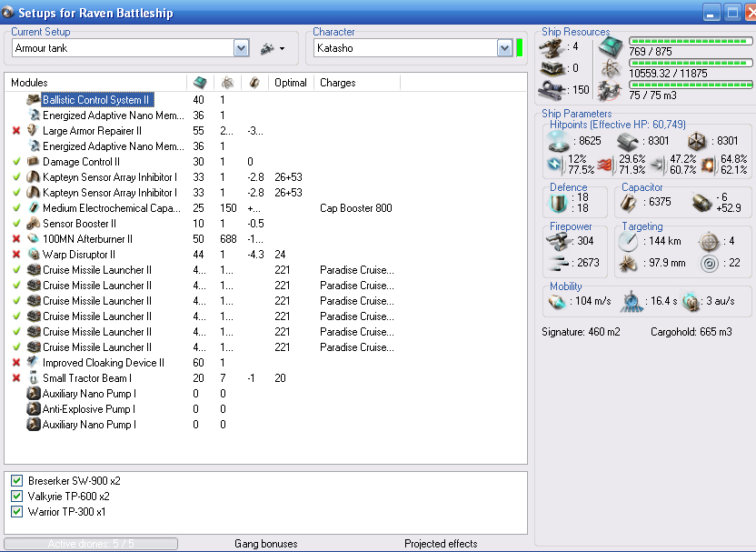Click red X status on Warp Disruptor II
Viewport: 756px width, 552px height.
pos(16,255)
